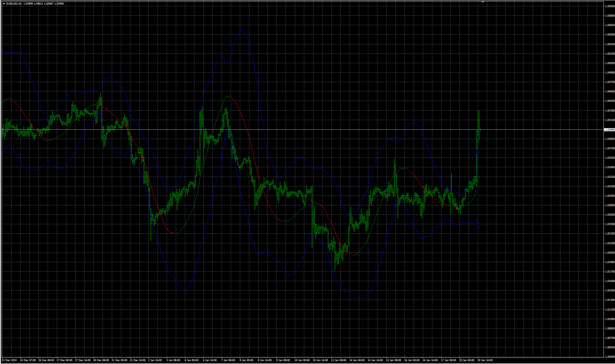Select the current price label 1.03995
615x364 pixels.
pos(609,130)
